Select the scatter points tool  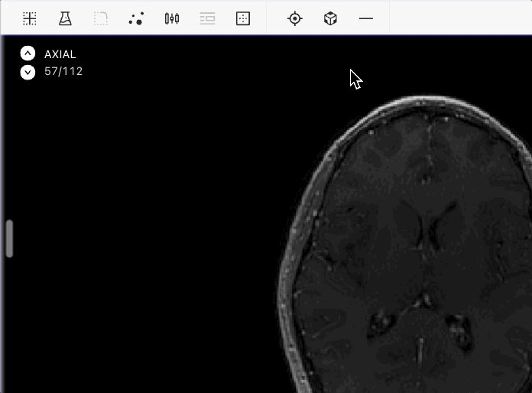[x=136, y=18]
